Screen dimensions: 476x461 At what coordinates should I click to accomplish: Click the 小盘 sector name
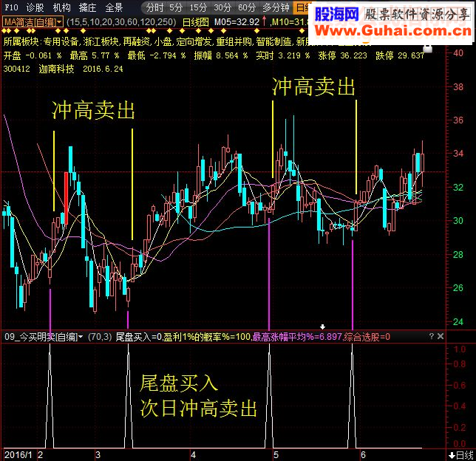click(x=163, y=41)
